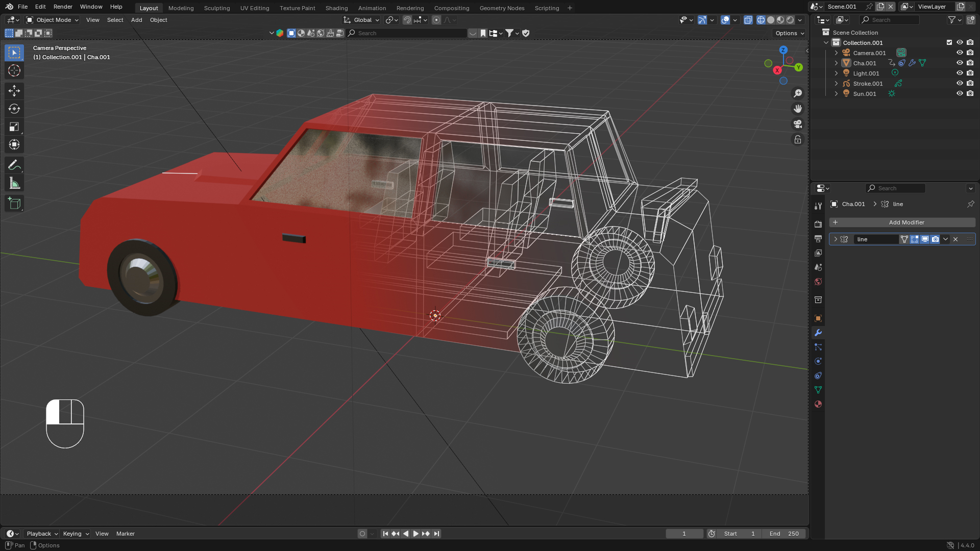This screenshot has height=551, width=980.
Task: Activate the Select Box tool
Action: coord(14,53)
